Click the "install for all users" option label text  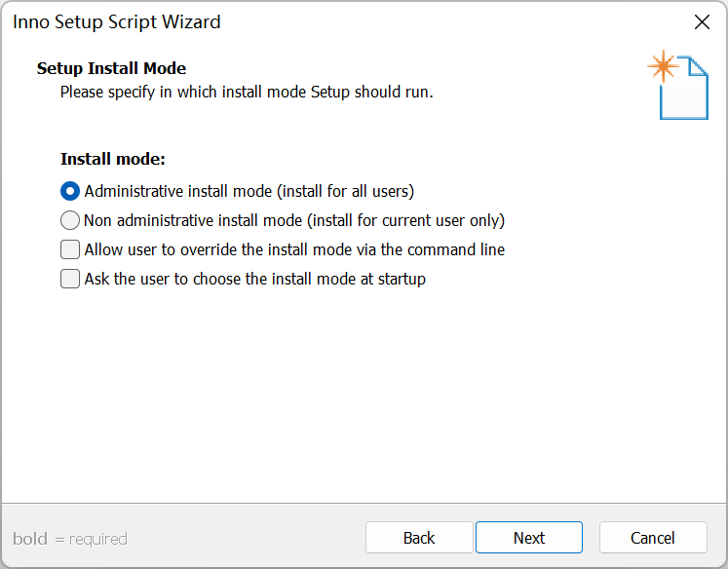click(x=249, y=191)
